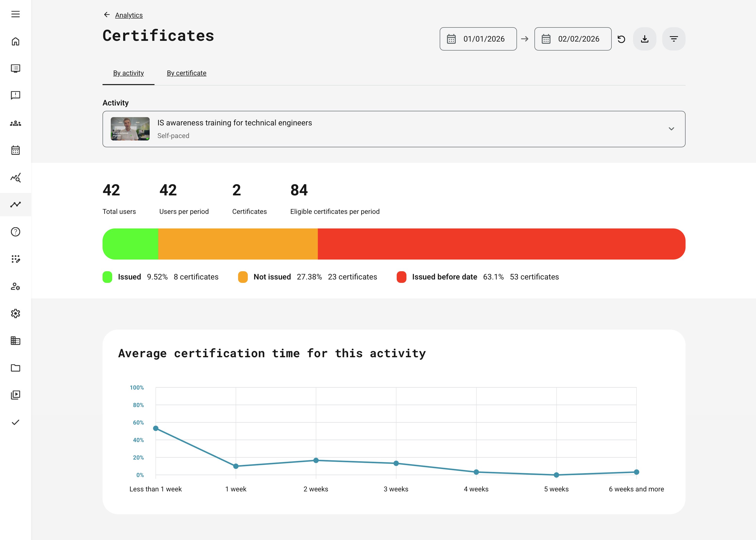756x540 pixels.
Task: Select the By activity tab
Action: (x=128, y=73)
